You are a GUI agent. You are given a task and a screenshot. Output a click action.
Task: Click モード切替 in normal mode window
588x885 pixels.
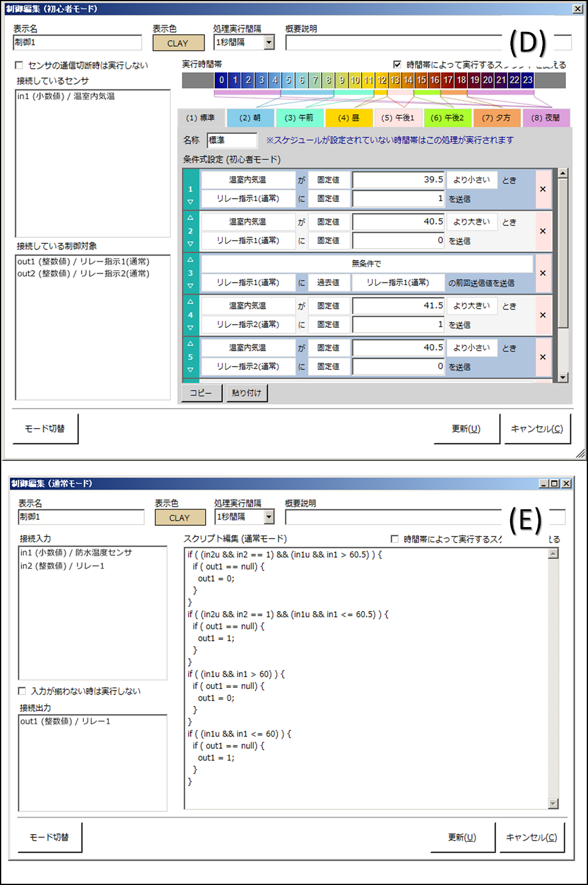[50, 837]
